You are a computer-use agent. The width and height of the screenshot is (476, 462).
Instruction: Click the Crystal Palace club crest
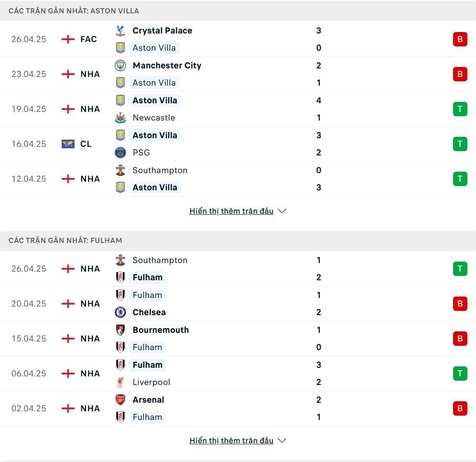[x=120, y=31]
